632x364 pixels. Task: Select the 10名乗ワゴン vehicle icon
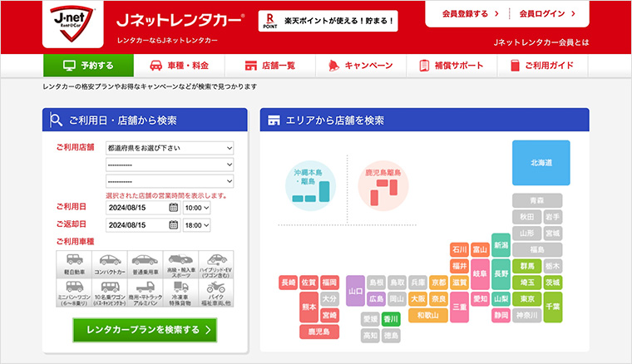110,293
